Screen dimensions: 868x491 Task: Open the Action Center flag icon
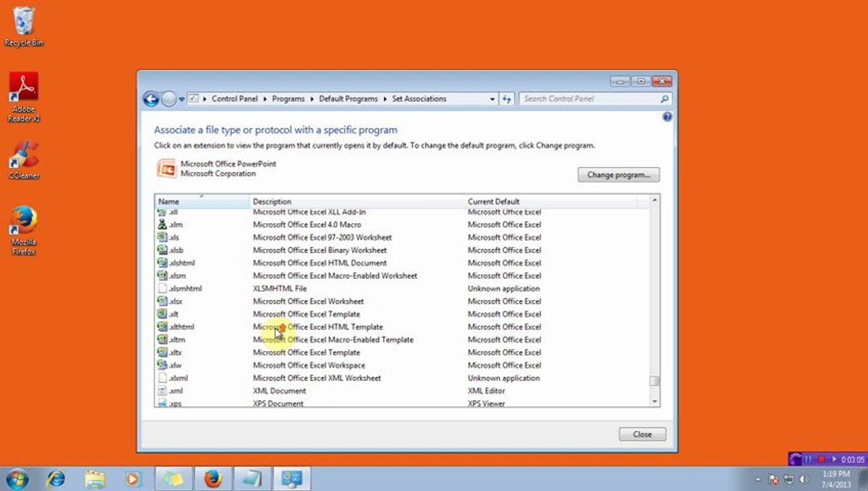point(774,479)
